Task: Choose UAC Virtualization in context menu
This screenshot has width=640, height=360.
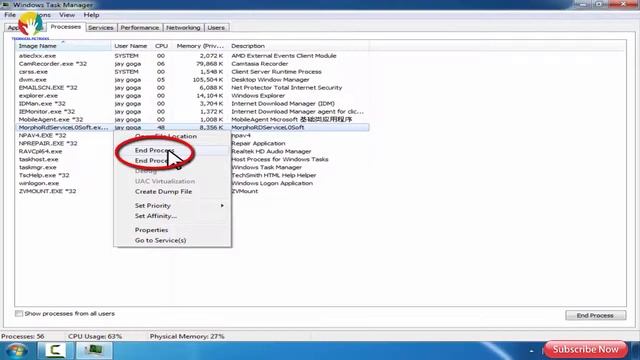Action: click(x=165, y=181)
